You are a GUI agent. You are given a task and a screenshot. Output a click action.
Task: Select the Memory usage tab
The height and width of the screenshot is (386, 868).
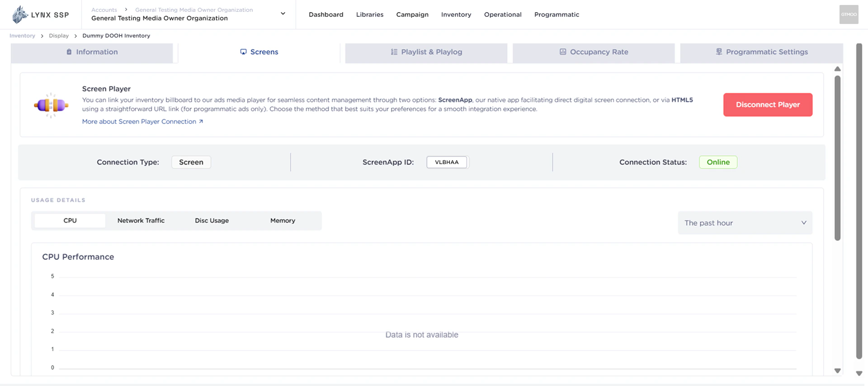tap(283, 221)
